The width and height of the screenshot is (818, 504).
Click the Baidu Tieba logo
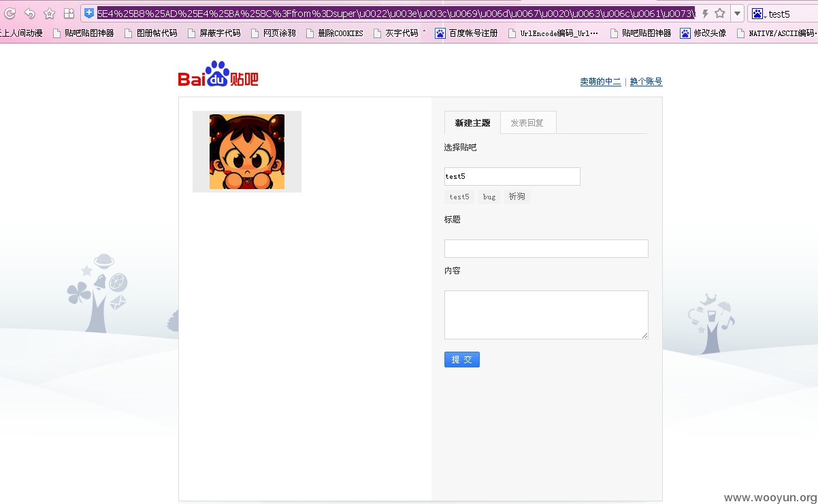[218, 74]
